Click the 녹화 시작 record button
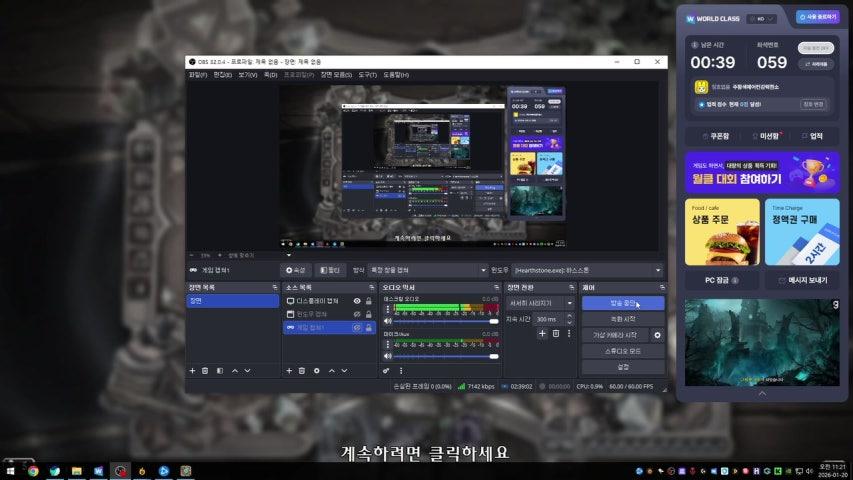Image resolution: width=853 pixels, height=480 pixels. pyautogui.click(x=622, y=319)
